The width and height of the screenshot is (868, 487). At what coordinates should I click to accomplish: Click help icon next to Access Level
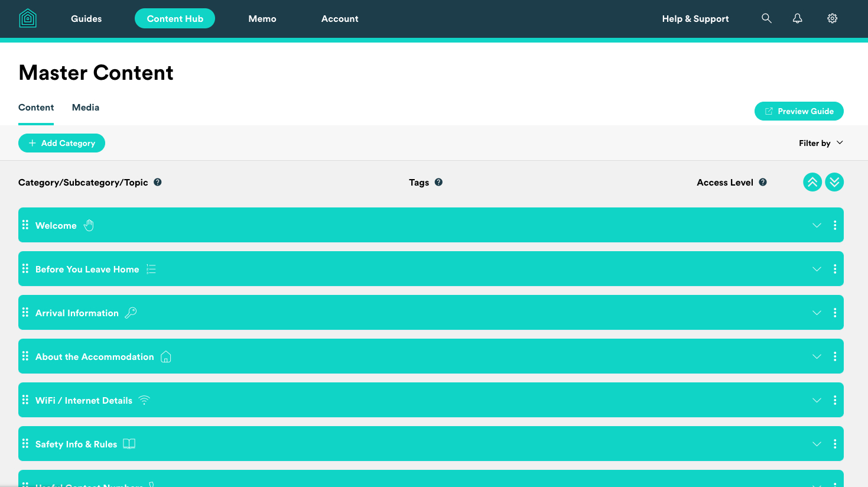point(763,182)
